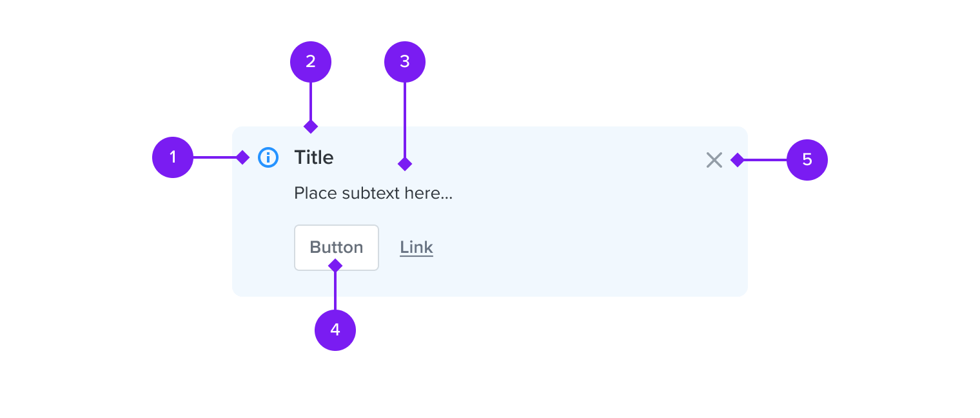
Task: Click the outlined Button in the banner
Action: pos(337,248)
